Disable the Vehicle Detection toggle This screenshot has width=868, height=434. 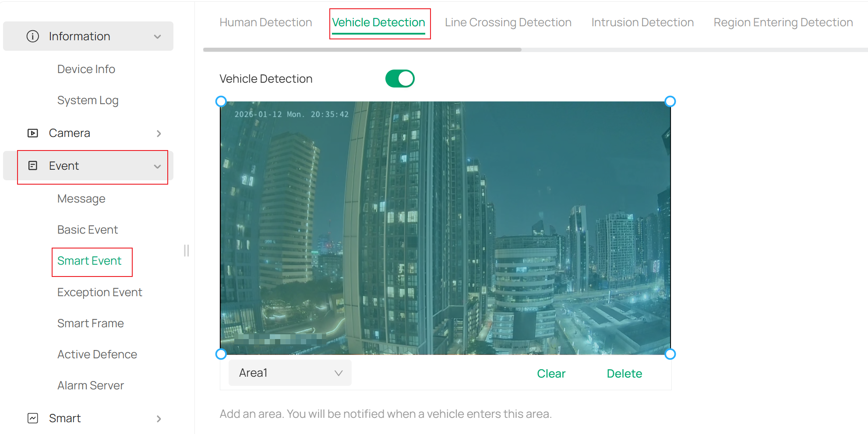[x=399, y=78]
